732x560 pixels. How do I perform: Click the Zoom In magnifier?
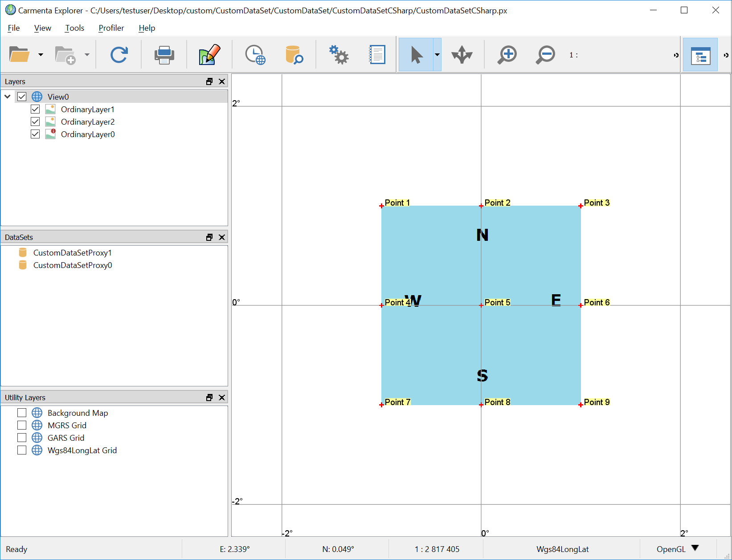point(507,55)
